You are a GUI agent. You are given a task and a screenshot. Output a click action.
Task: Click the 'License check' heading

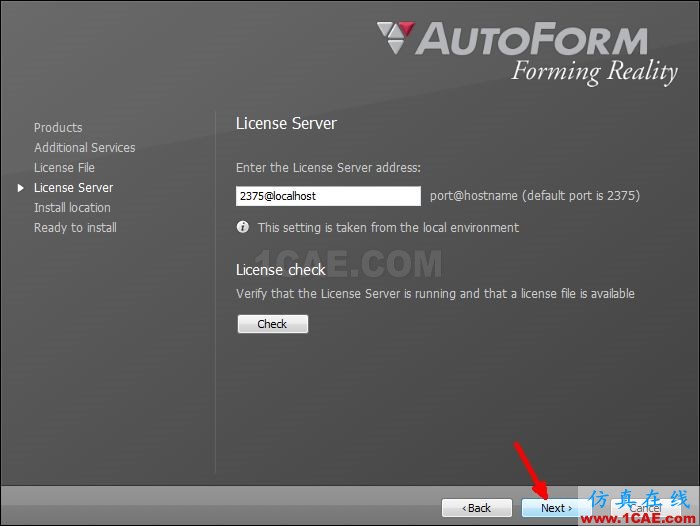pyautogui.click(x=281, y=270)
